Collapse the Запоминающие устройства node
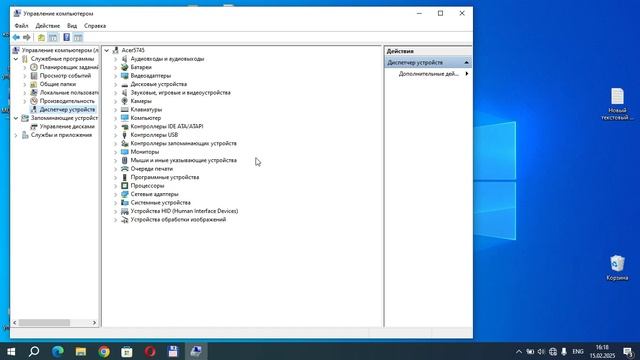The height and width of the screenshot is (360, 640). click(16, 118)
